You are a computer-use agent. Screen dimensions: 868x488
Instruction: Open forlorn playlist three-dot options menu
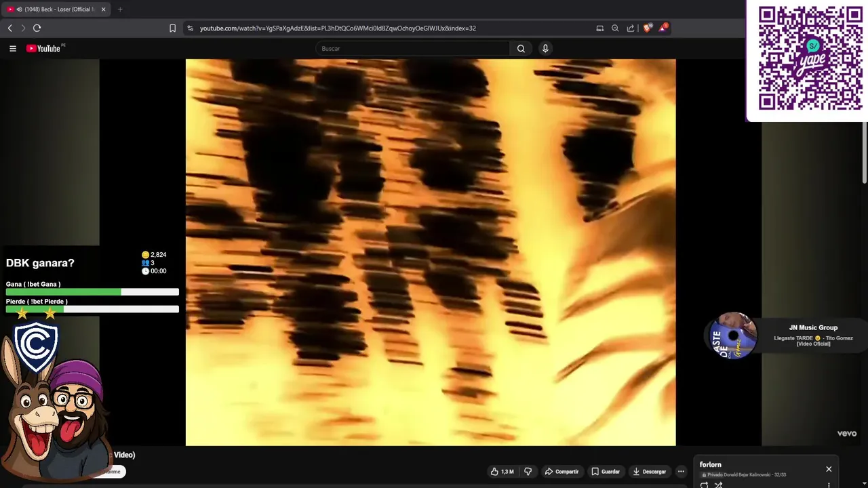click(829, 485)
